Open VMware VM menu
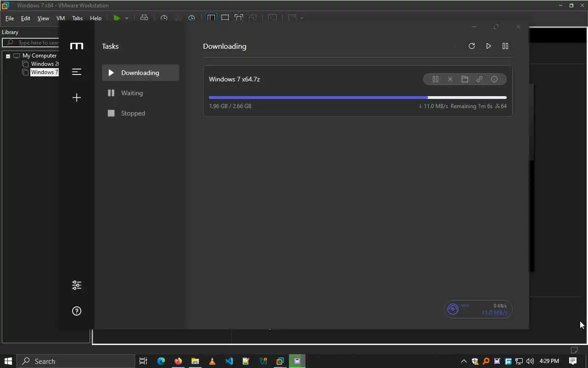The height and width of the screenshot is (368, 588). point(60,18)
